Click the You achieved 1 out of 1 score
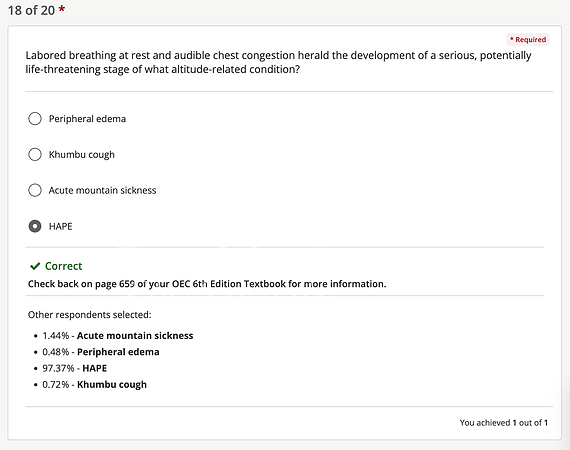 (x=503, y=423)
